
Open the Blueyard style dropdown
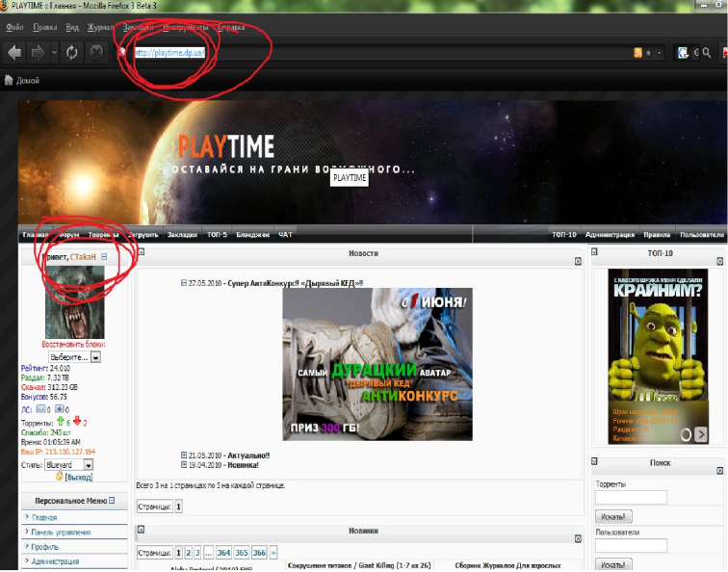point(68,465)
